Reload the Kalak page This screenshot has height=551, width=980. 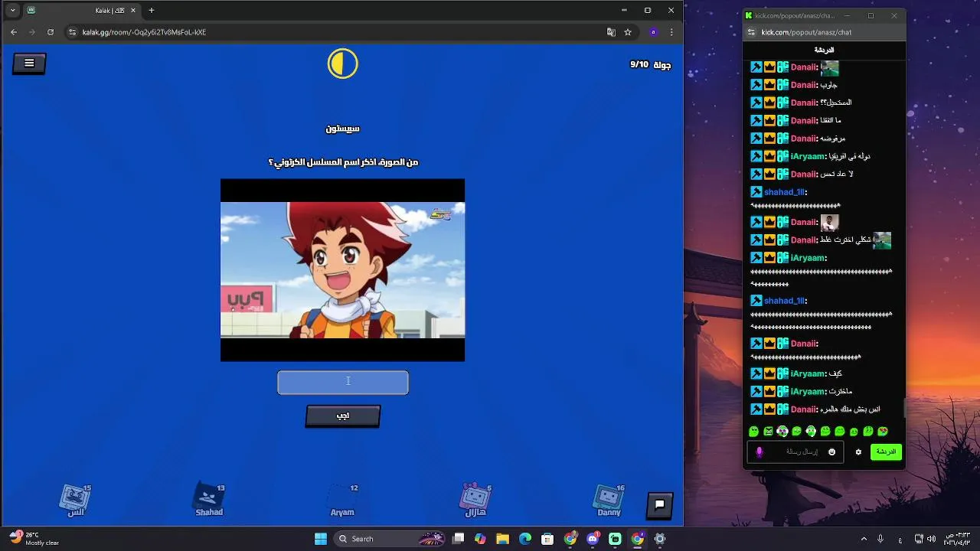click(51, 32)
